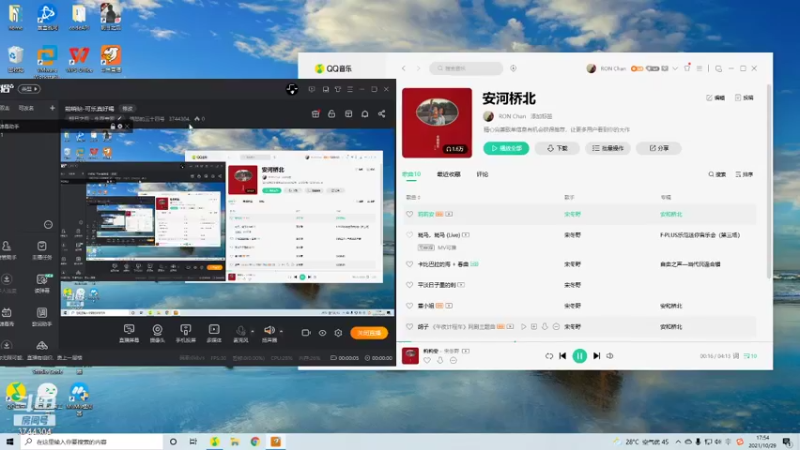
Task: Select the middle tab next to 歌曲
Action: click(x=448, y=174)
